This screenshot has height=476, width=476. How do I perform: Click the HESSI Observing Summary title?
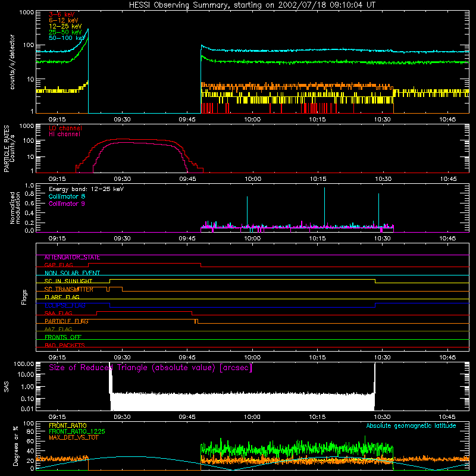252,5
